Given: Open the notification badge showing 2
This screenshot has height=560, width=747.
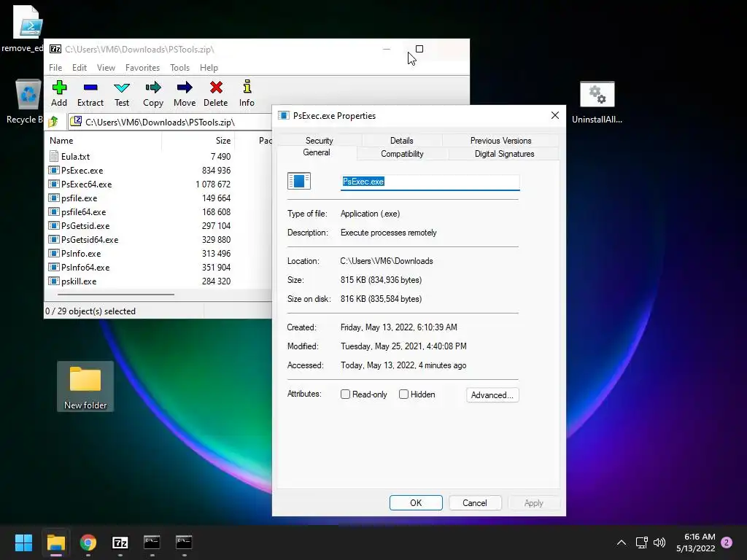Looking at the screenshot, I should pos(727,542).
